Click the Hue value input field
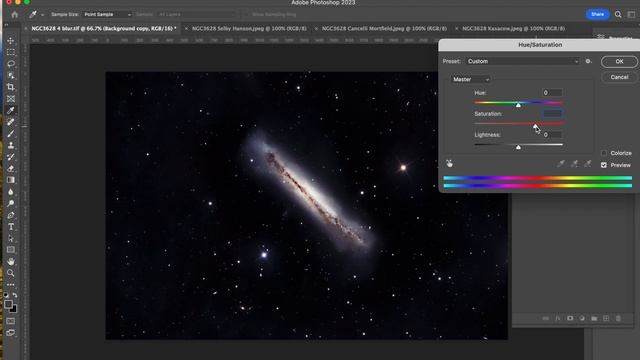 click(x=552, y=93)
